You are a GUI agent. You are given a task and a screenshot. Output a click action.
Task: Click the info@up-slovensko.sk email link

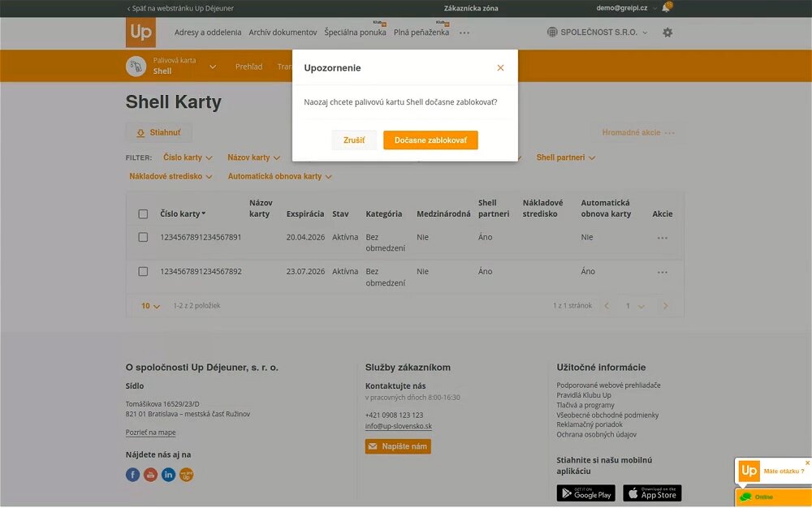398,426
